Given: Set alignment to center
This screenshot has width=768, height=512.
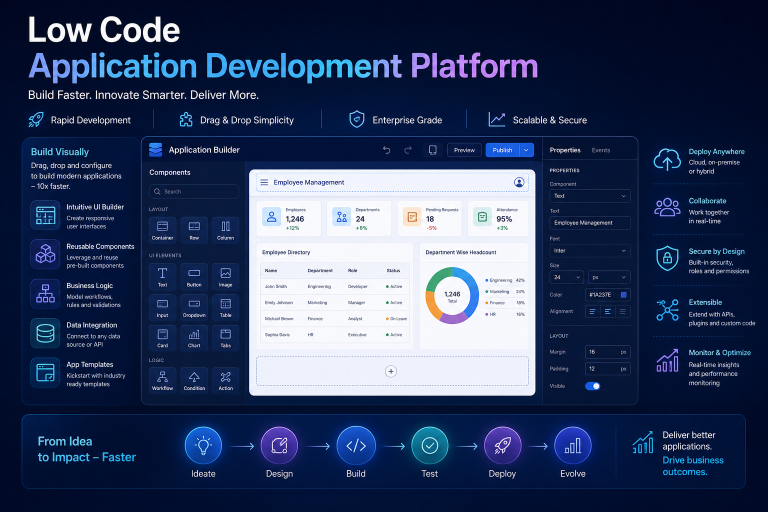Looking at the screenshot, I should (x=608, y=311).
